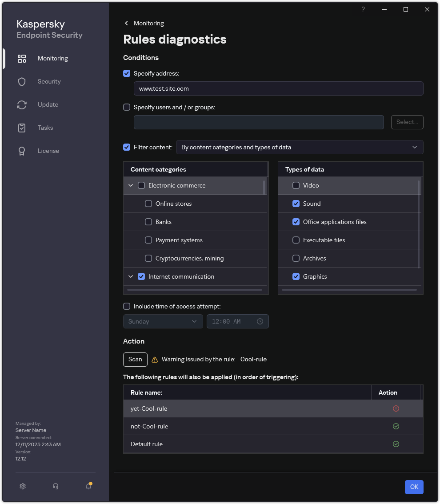Open settings gear icon in sidebar
This screenshot has width=440, height=504.
pos(23,486)
